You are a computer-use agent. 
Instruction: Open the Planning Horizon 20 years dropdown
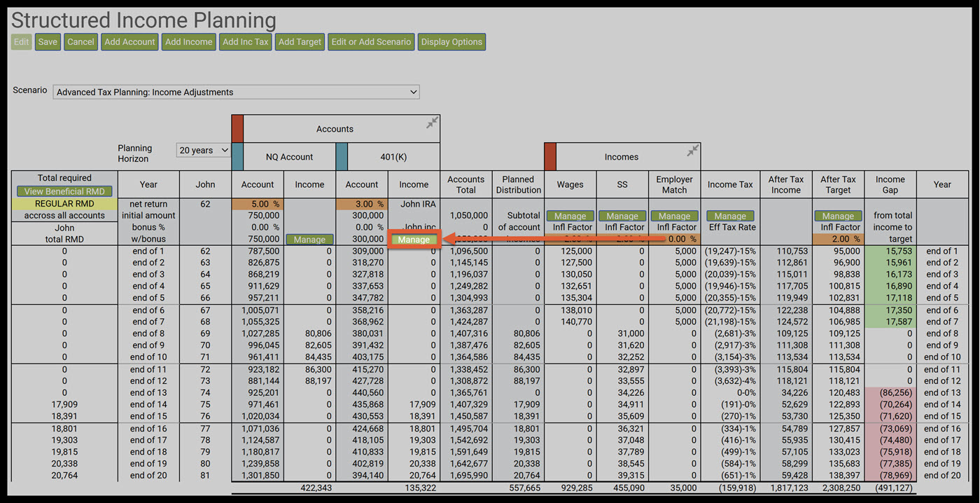tap(204, 150)
